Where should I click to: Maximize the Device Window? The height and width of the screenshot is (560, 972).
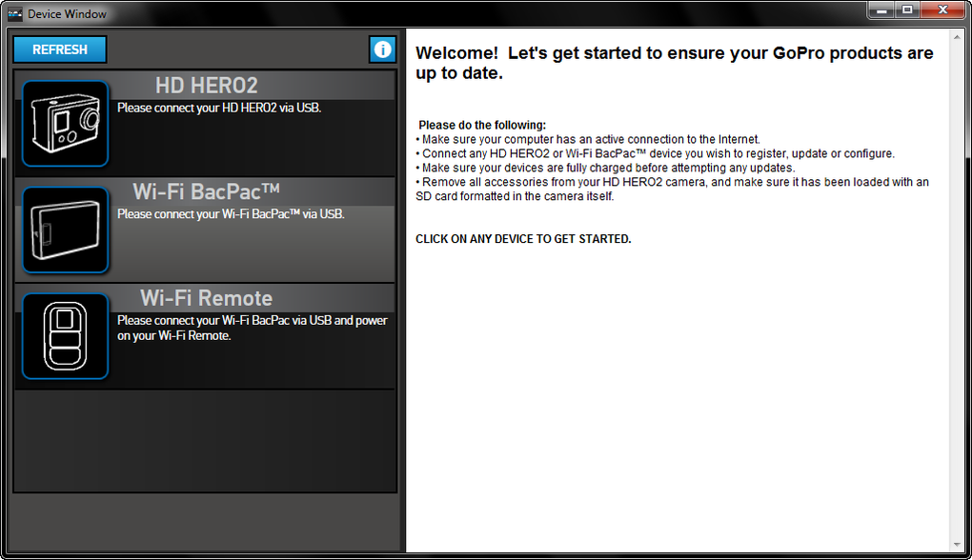(x=907, y=10)
